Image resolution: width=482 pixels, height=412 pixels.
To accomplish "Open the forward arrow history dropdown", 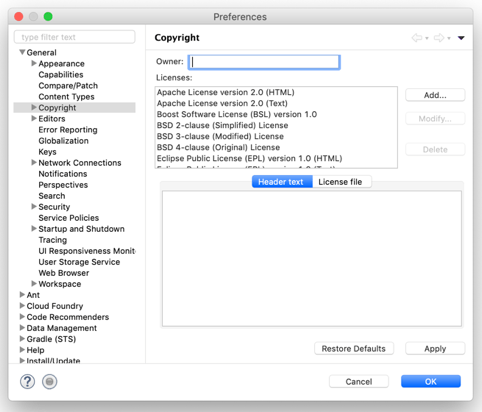I will pos(449,38).
